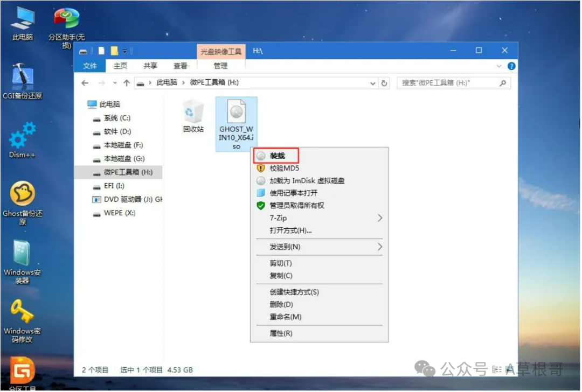582x392 pixels.
Task: Refresh the H: folder view
Action: 384,83
